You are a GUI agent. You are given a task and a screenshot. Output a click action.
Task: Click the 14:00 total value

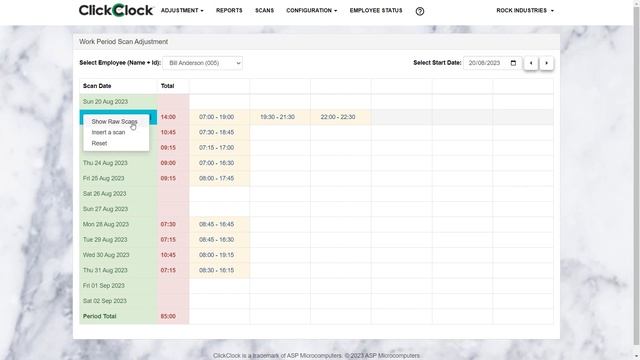pos(168,117)
